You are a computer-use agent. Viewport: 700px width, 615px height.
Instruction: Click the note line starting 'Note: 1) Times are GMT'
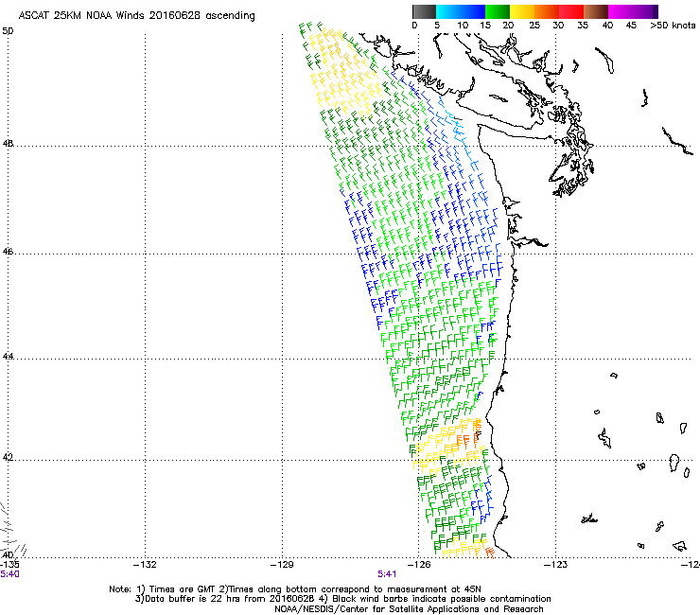click(295, 589)
